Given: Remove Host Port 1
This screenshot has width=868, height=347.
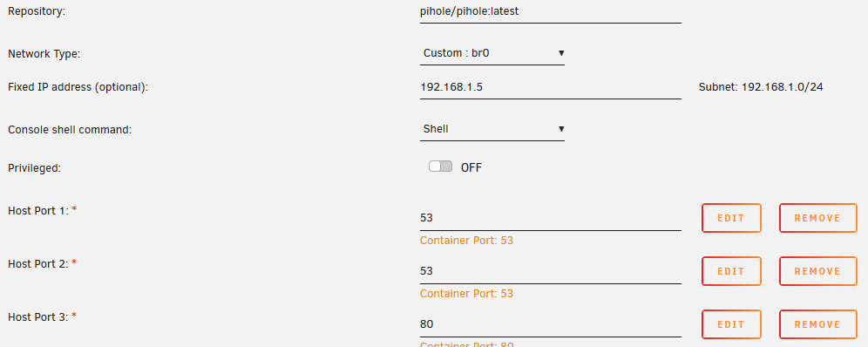Looking at the screenshot, I should click(x=817, y=218).
